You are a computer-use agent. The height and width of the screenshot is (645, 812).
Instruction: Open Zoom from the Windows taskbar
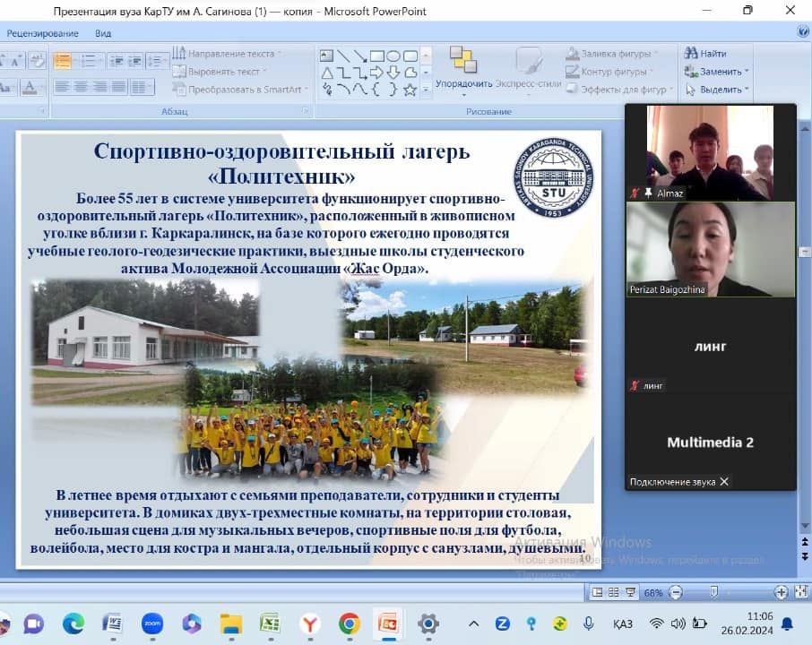pyautogui.click(x=151, y=623)
